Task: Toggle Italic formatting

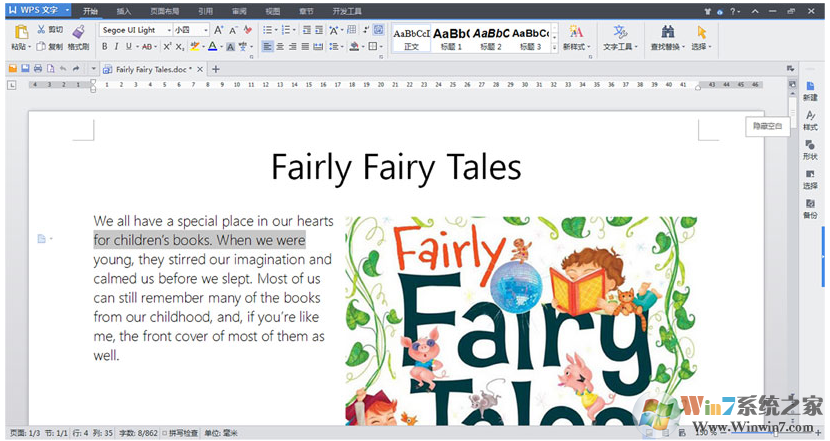Action: coord(117,47)
